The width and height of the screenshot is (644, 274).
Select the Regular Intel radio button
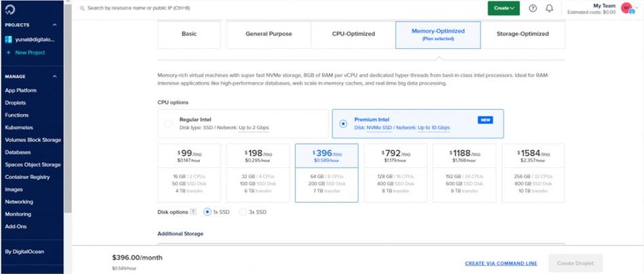click(168, 123)
